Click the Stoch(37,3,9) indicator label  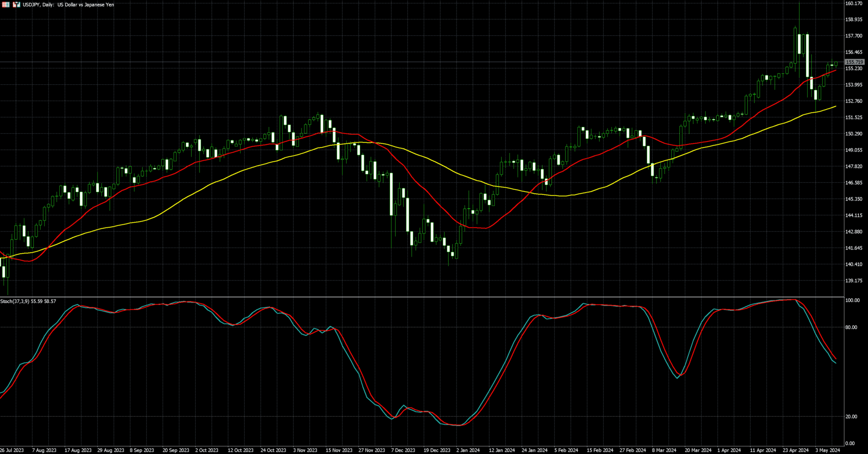[x=28, y=301]
